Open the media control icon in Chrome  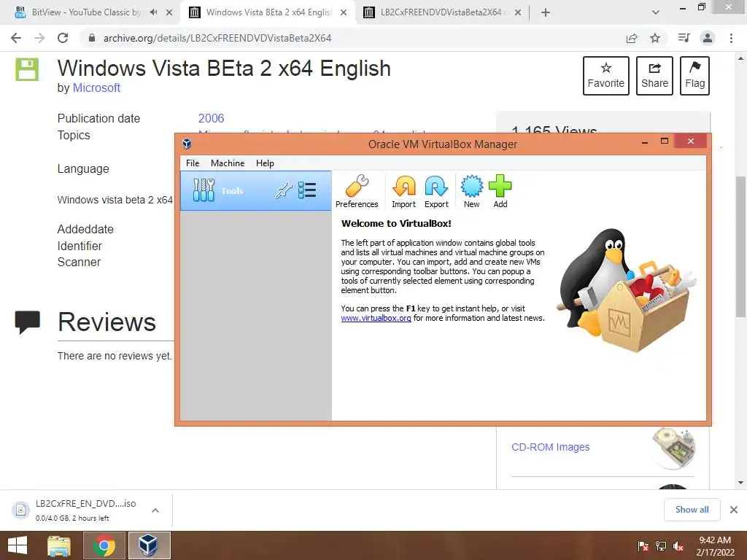[684, 38]
